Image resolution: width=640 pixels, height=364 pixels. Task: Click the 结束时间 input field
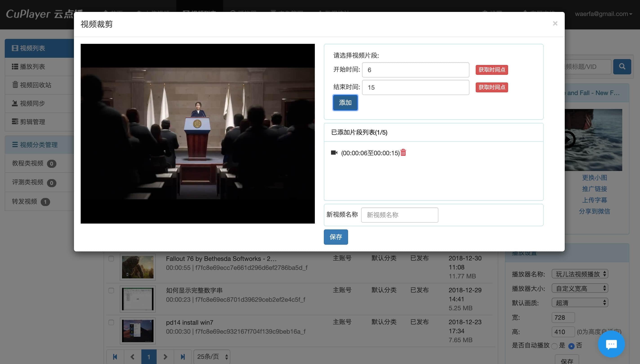point(416,87)
